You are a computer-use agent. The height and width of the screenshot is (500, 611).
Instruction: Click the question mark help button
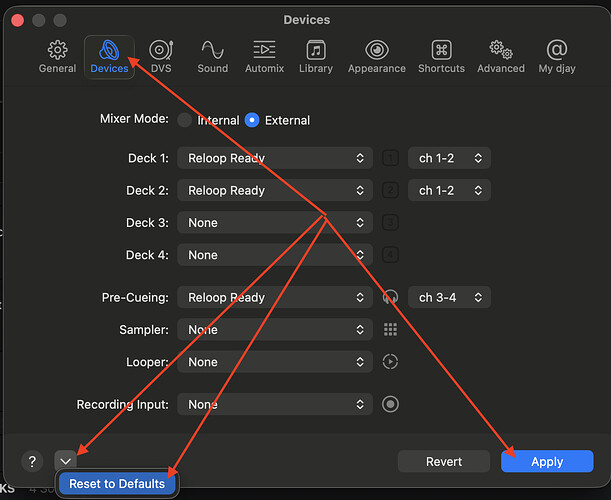coord(32,461)
